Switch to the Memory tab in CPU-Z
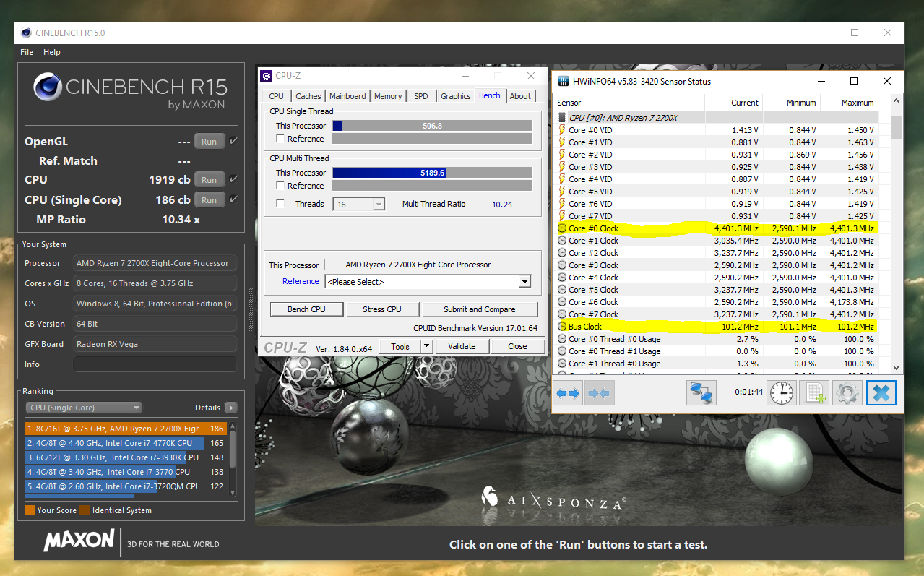 tap(388, 96)
